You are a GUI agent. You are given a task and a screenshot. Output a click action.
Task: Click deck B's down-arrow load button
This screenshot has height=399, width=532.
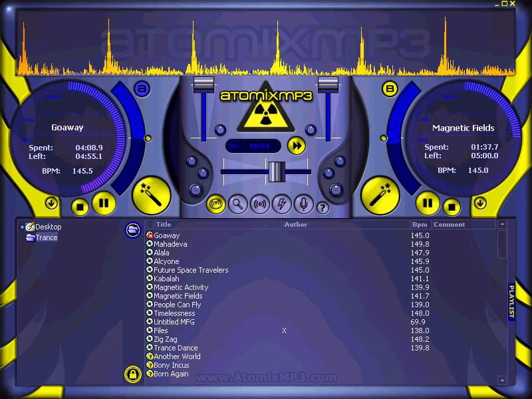(480, 203)
